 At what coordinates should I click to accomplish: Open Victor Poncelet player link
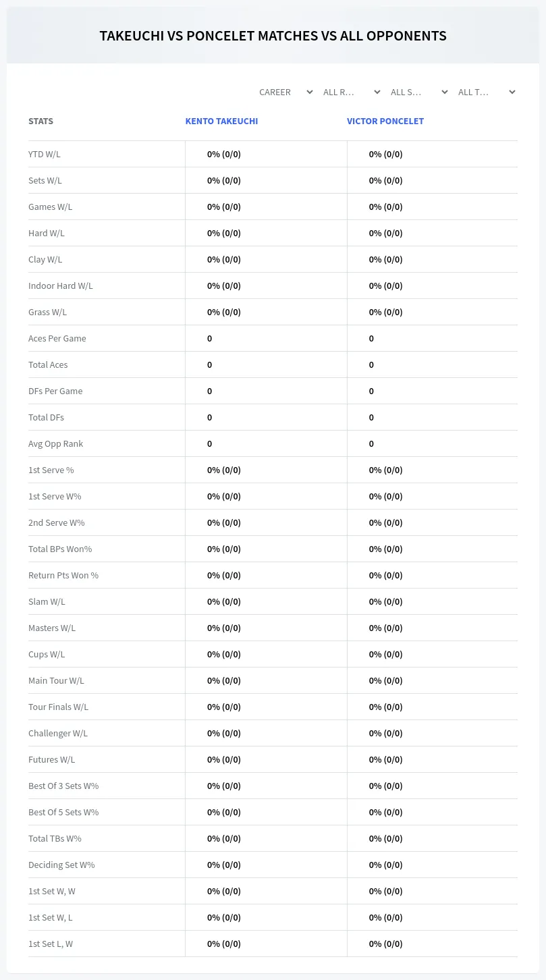coord(385,121)
